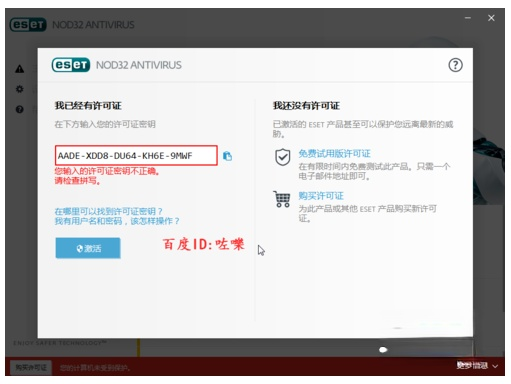Select 免费试用版许可证 free trial link

pyautogui.click(x=334, y=154)
